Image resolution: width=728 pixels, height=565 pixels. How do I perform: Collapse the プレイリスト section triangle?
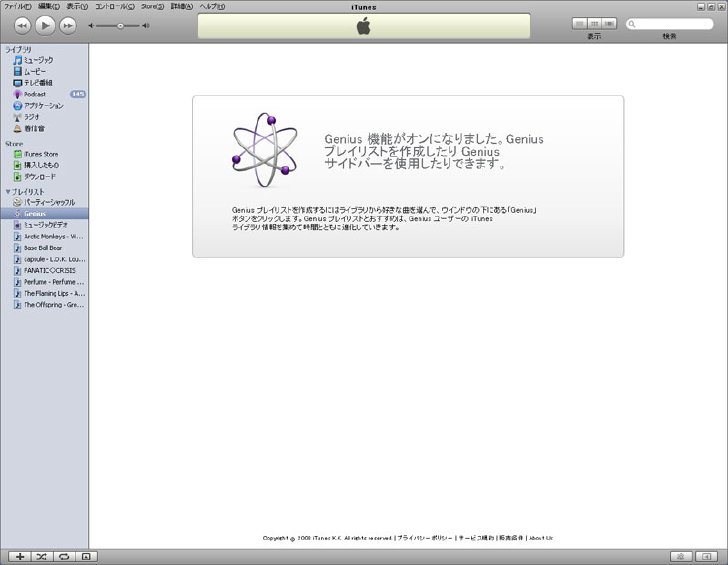click(8, 191)
